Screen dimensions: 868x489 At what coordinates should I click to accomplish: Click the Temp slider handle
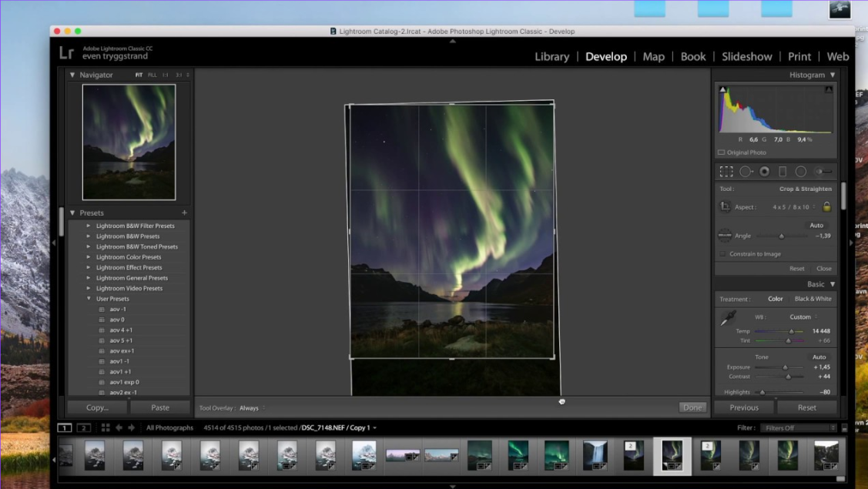(x=791, y=331)
